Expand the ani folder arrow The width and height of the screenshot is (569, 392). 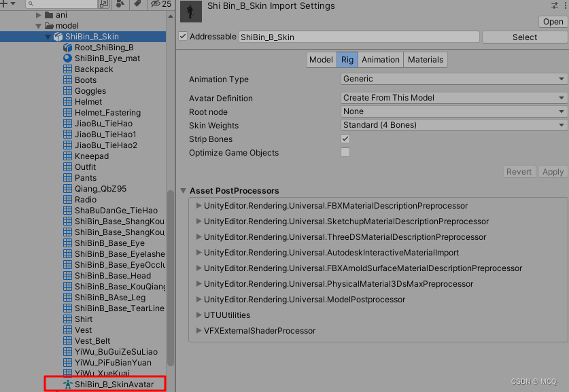(39, 15)
